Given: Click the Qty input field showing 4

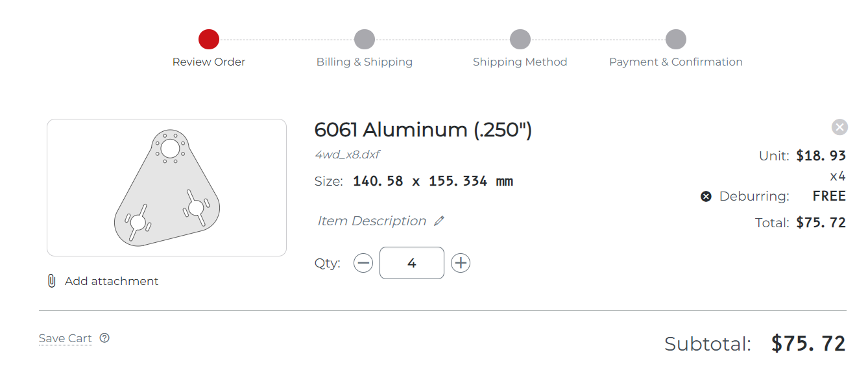Looking at the screenshot, I should pyautogui.click(x=412, y=263).
